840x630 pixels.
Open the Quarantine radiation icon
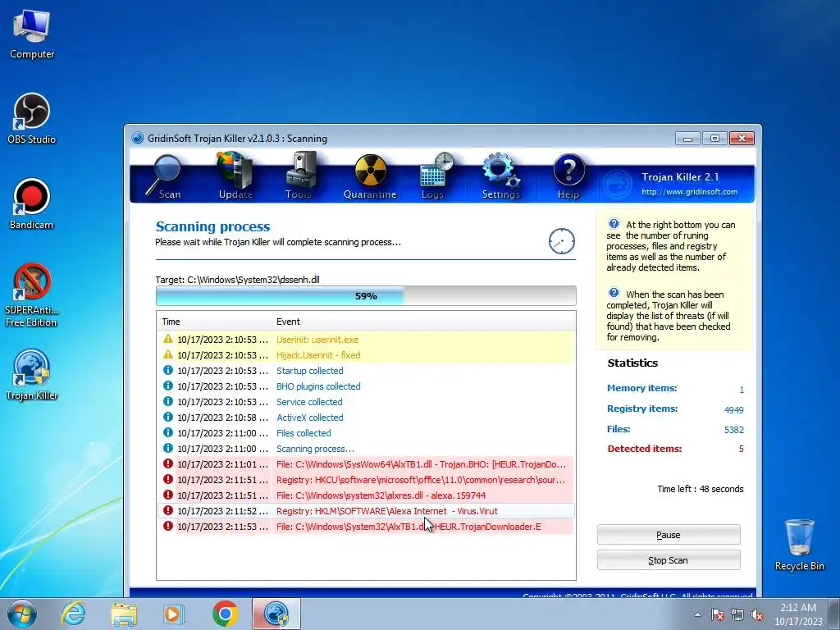click(370, 177)
